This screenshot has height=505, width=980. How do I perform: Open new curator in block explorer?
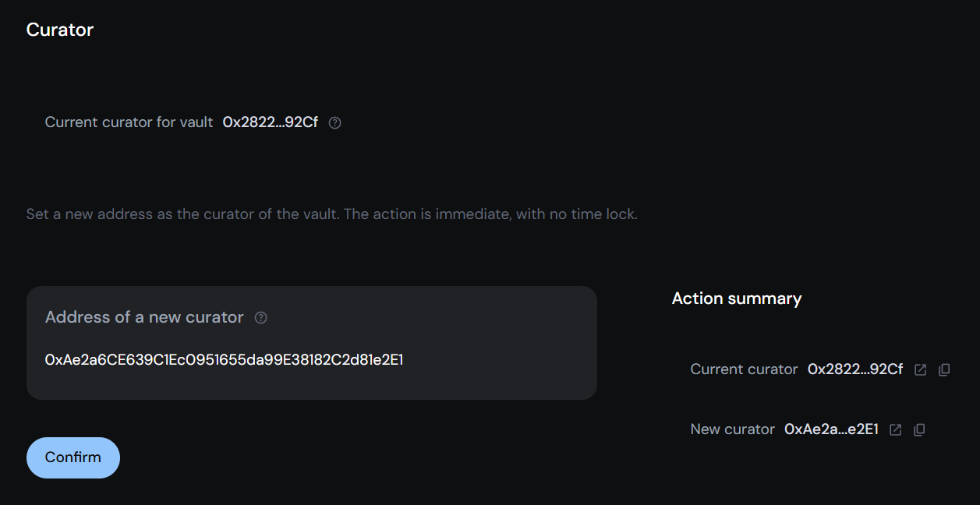point(895,429)
